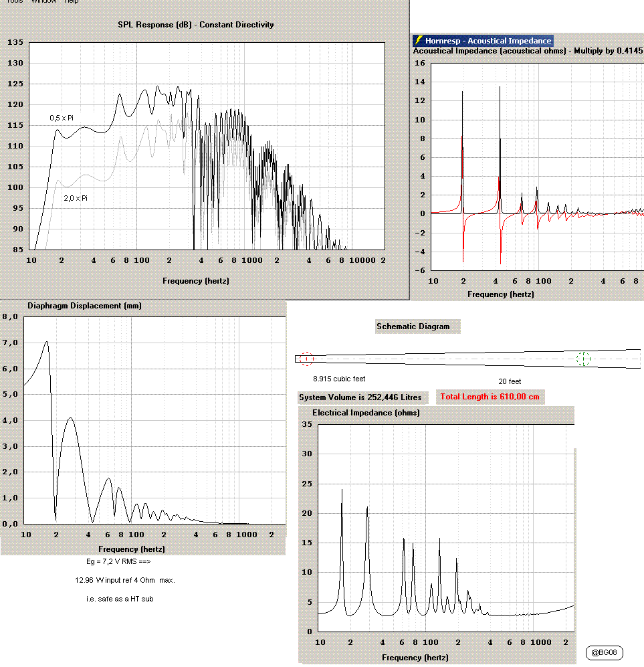
Task: Click the Acoustical Impedance multiply-by caption
Action: 528,51
